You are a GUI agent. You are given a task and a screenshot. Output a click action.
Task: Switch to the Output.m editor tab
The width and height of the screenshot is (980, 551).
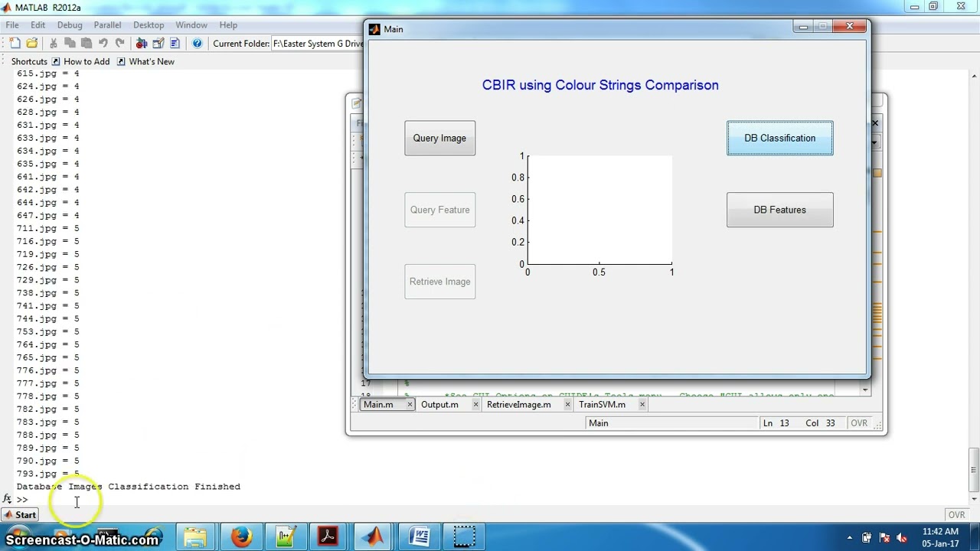click(x=439, y=405)
